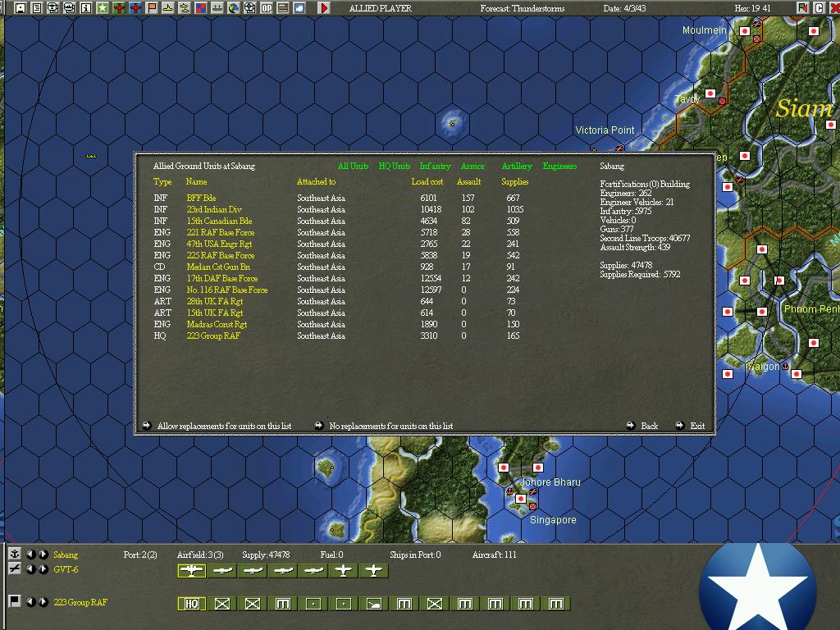Click the white star on green toolbar icon
The height and width of the screenshot is (630, 840).
pyautogui.click(x=103, y=8)
